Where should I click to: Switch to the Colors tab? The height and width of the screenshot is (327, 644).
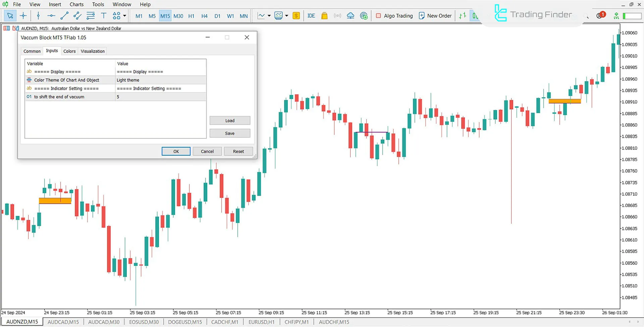click(69, 51)
